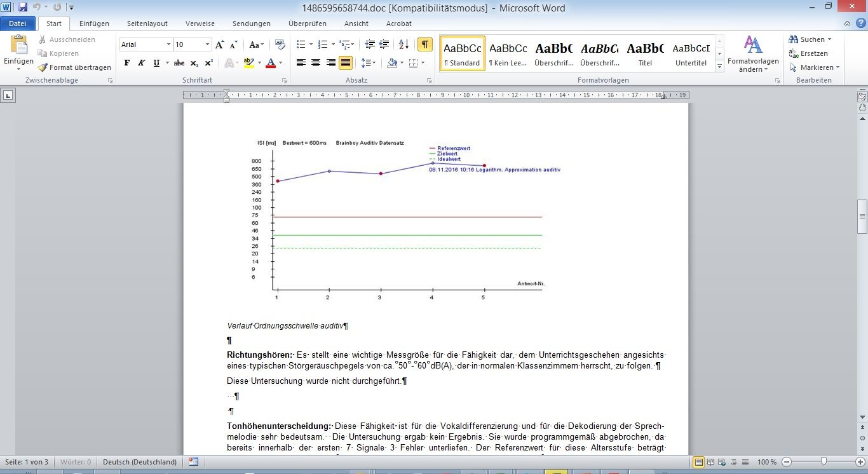
Task: Click the increase indent icon
Action: coord(384,44)
